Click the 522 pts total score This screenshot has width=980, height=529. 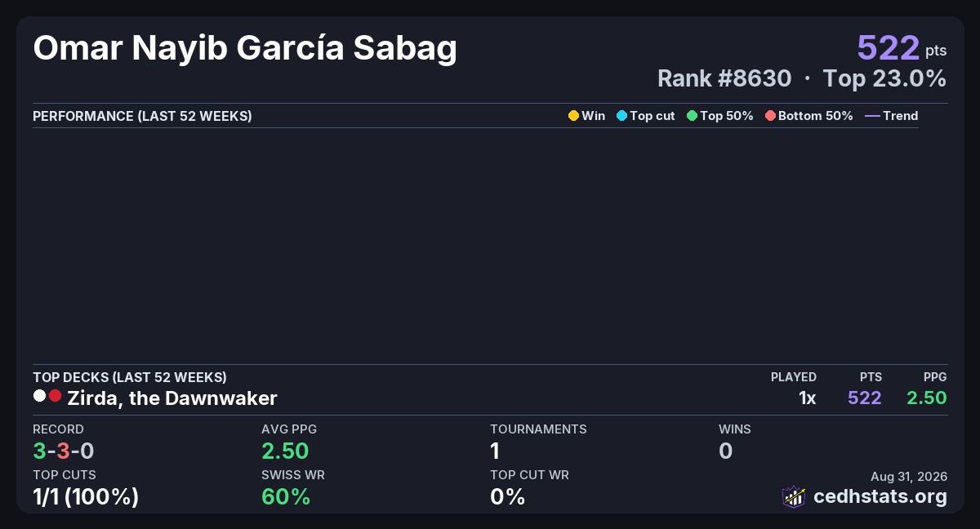click(x=902, y=48)
